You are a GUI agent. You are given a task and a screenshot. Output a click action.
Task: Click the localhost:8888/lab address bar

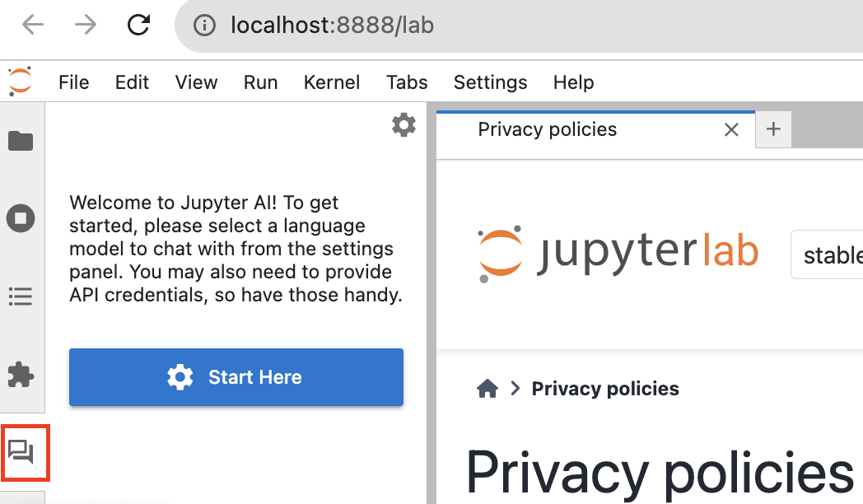(x=519, y=26)
